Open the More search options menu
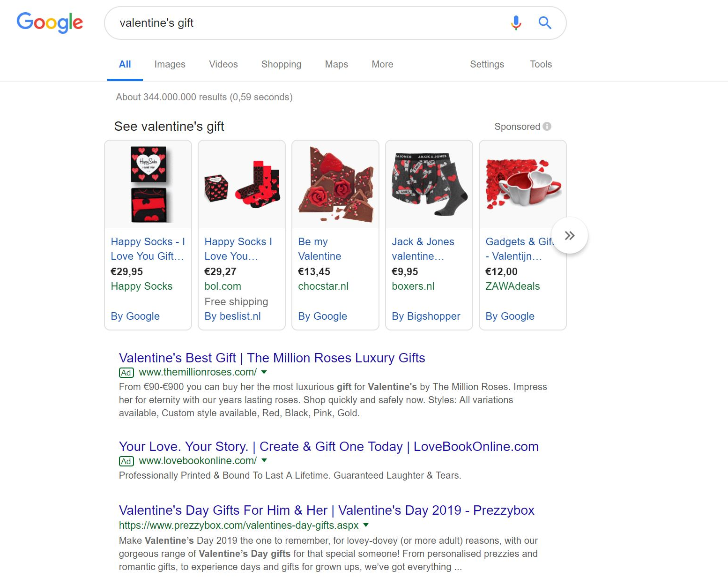Image resolution: width=728 pixels, height=578 pixels. point(382,64)
